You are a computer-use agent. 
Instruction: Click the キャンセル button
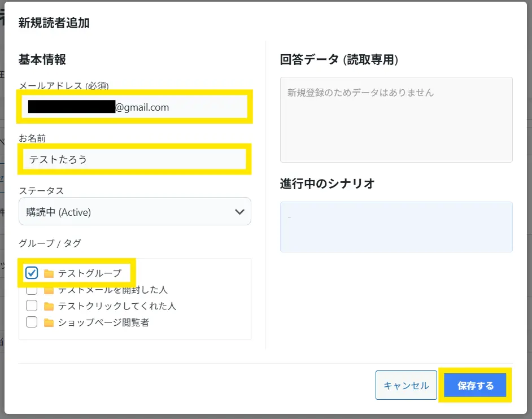coord(406,385)
